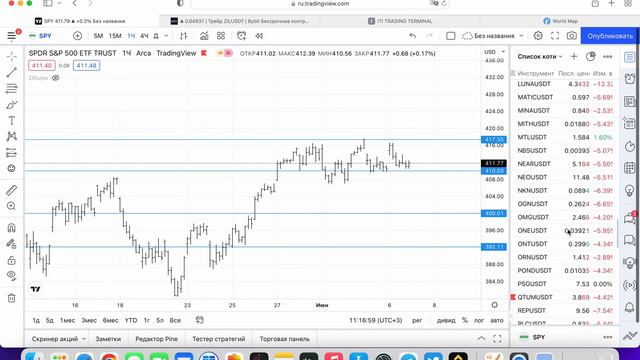Create an alert with the clock icon

click(242, 36)
